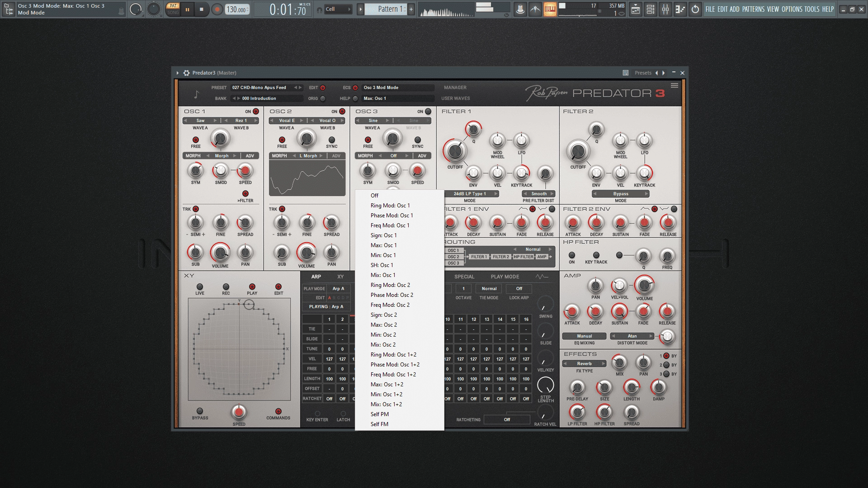Click the OSC 1 VOLUME knob
868x488 pixels.
[x=220, y=253]
